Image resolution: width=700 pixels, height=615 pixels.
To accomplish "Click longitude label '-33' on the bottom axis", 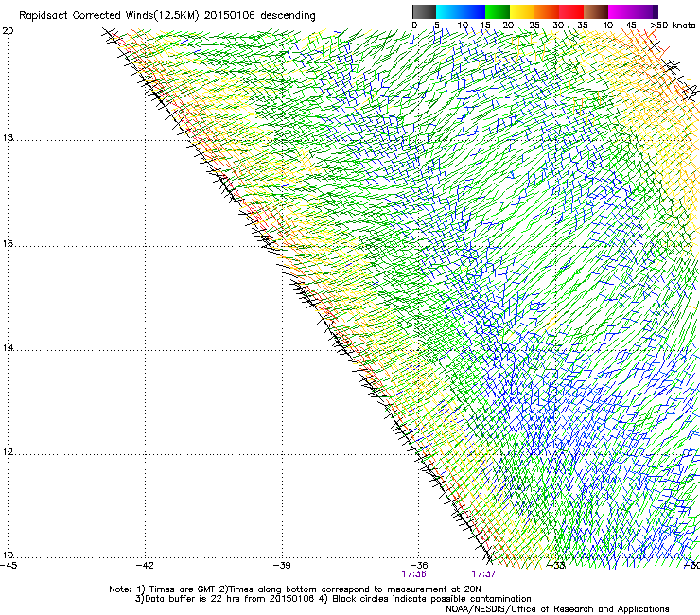I will click(x=556, y=565).
